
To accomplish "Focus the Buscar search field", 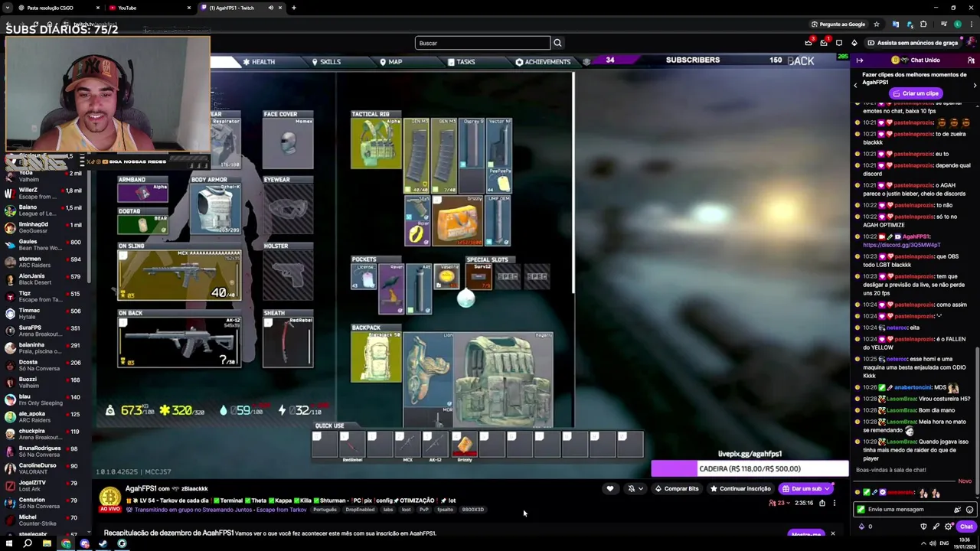I will tap(482, 43).
